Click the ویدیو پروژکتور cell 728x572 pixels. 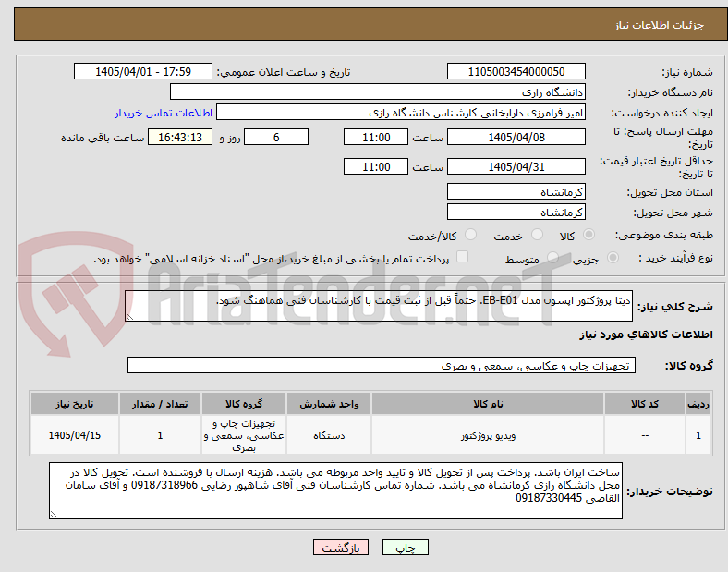488,435
